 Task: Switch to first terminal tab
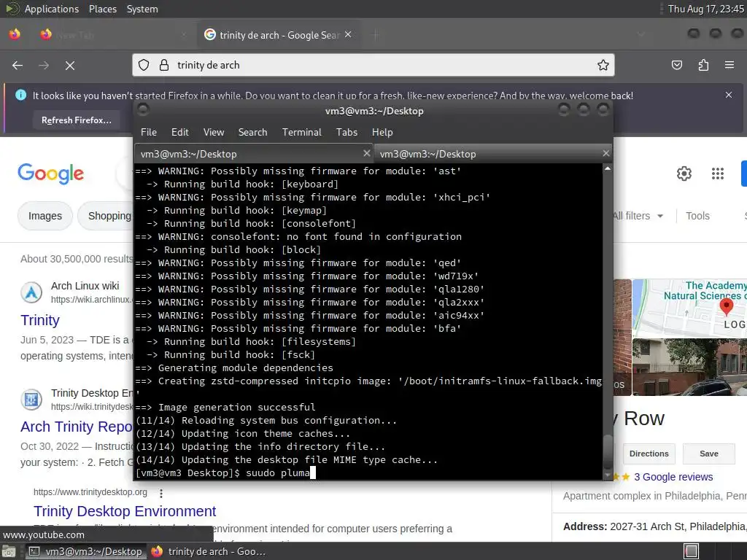pyautogui.click(x=253, y=153)
